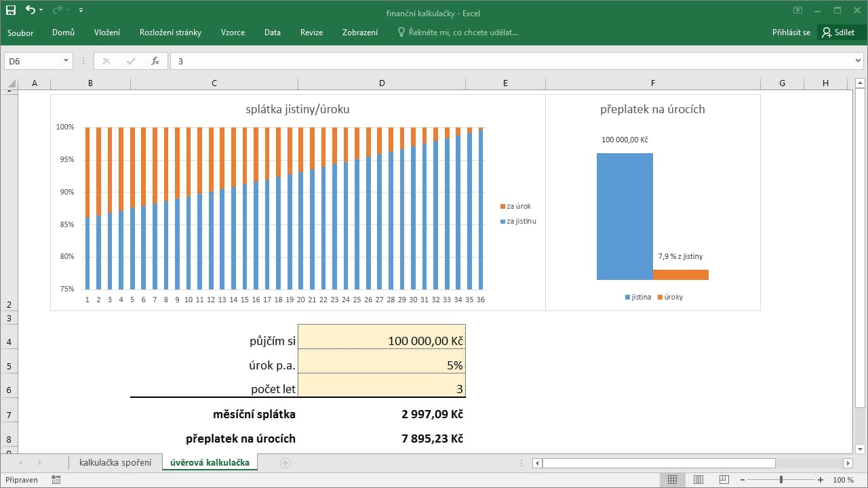Expand the formula bar
This screenshot has height=488, width=868.
pyautogui.click(x=859, y=61)
